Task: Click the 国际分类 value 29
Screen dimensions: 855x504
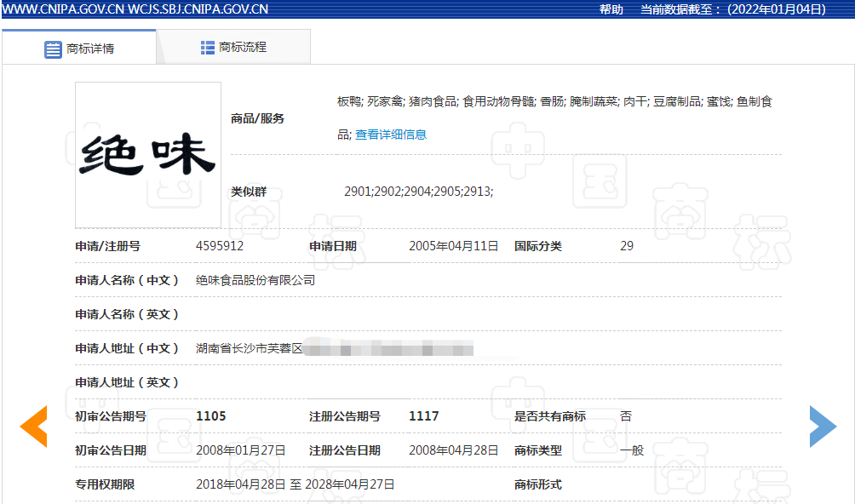Action: click(x=627, y=246)
